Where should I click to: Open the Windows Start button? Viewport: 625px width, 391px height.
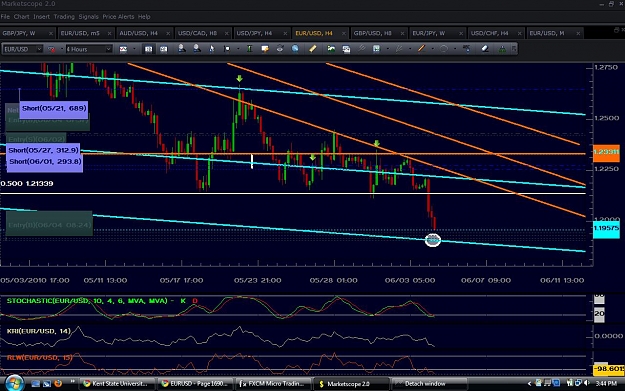pos(14,383)
